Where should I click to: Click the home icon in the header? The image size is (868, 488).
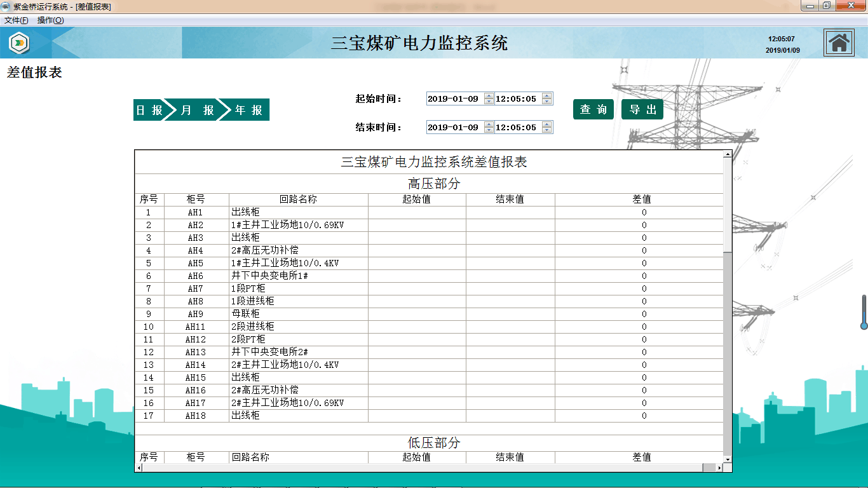tap(839, 43)
